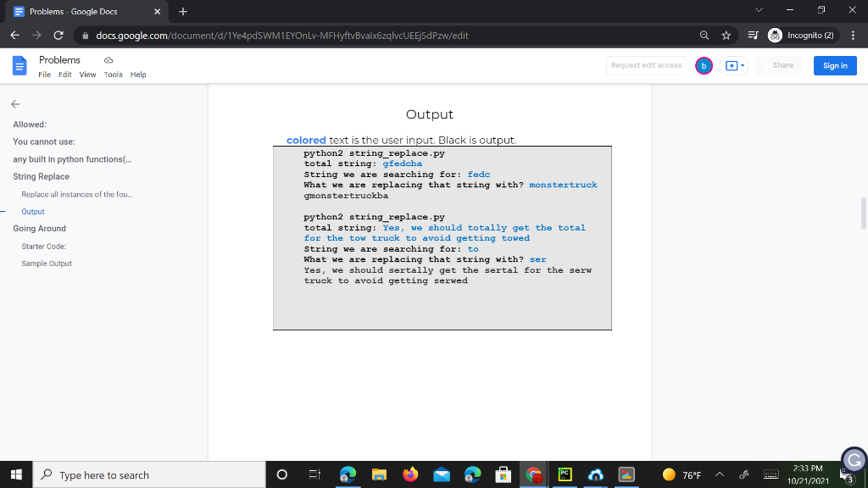Bookmark the page using the star icon
The height and width of the screenshot is (488, 868).
tap(727, 36)
